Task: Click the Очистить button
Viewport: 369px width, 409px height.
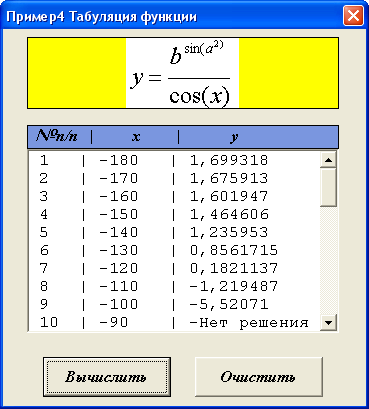Action: coord(259,377)
